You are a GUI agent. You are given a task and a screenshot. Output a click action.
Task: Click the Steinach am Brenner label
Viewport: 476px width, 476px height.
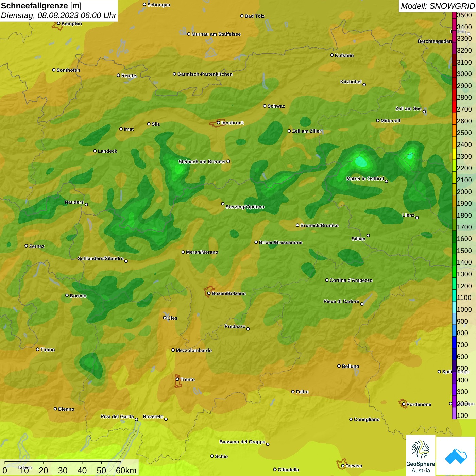(x=202, y=161)
